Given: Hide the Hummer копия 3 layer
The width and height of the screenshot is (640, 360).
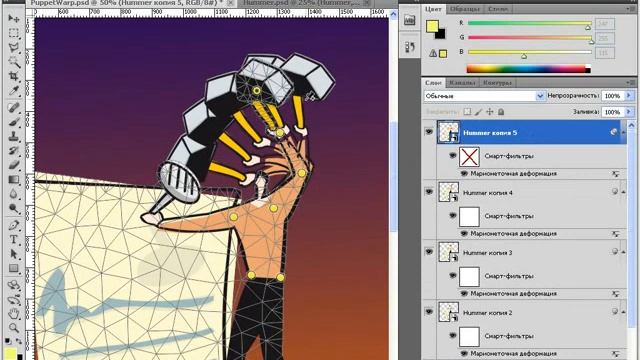Looking at the screenshot, I should click(429, 251).
